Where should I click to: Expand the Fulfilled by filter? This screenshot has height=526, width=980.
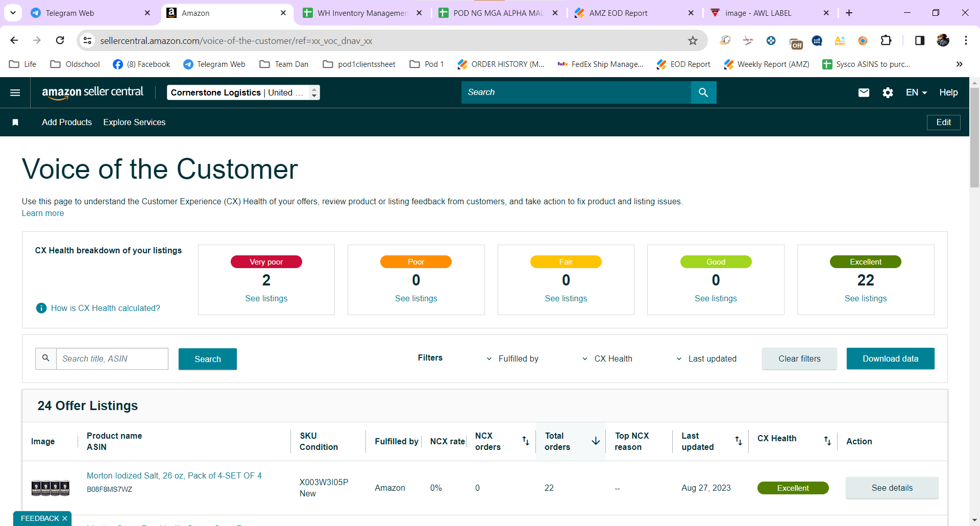(x=512, y=358)
